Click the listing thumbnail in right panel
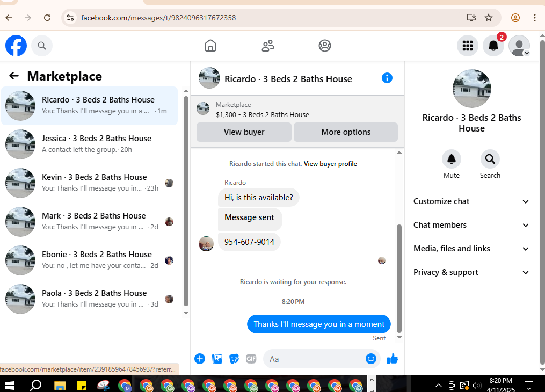Viewport: 545px width, 392px height. pyautogui.click(x=471, y=88)
